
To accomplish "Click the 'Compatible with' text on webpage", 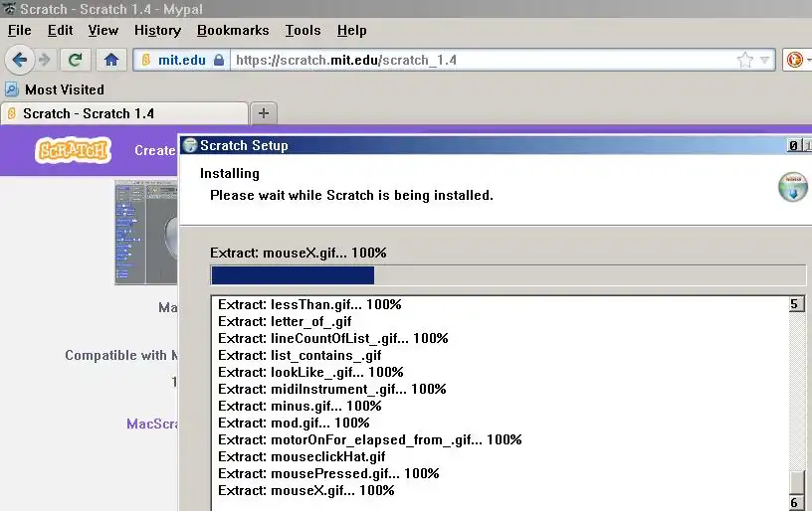I will [116, 355].
